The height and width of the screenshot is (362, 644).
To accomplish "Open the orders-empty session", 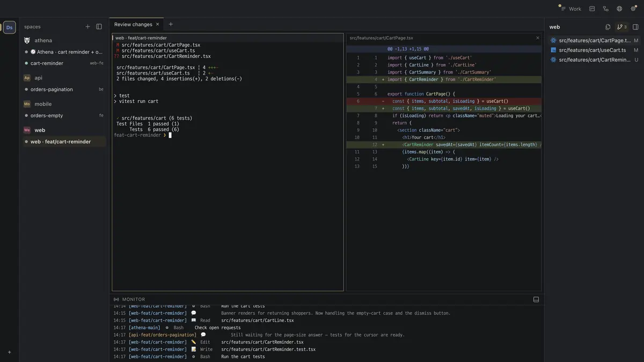I will coord(64,115).
